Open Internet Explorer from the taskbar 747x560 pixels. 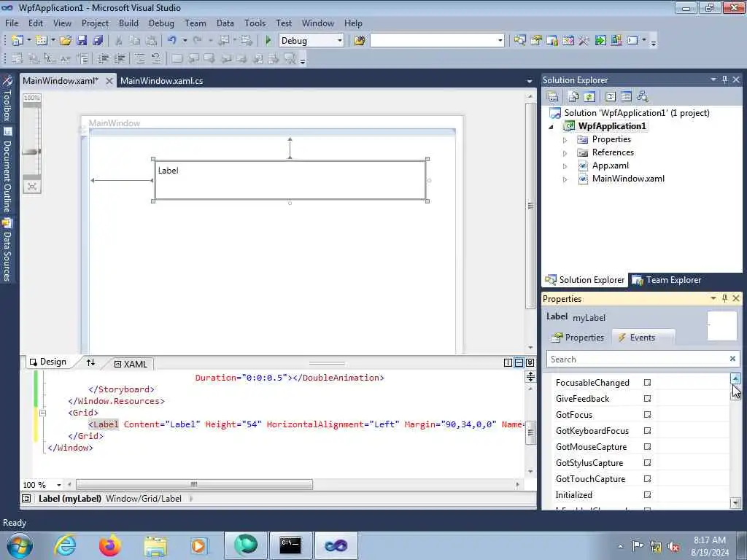[65, 545]
